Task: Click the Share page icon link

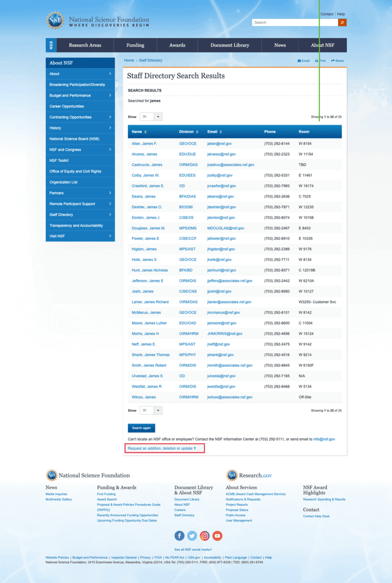Action: pos(337,61)
